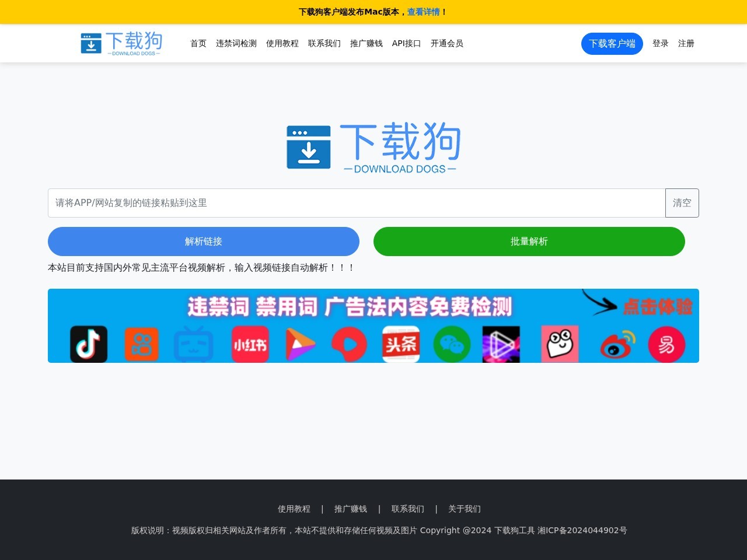
Task: Click the Weibo icon on the banner
Action: (x=617, y=344)
